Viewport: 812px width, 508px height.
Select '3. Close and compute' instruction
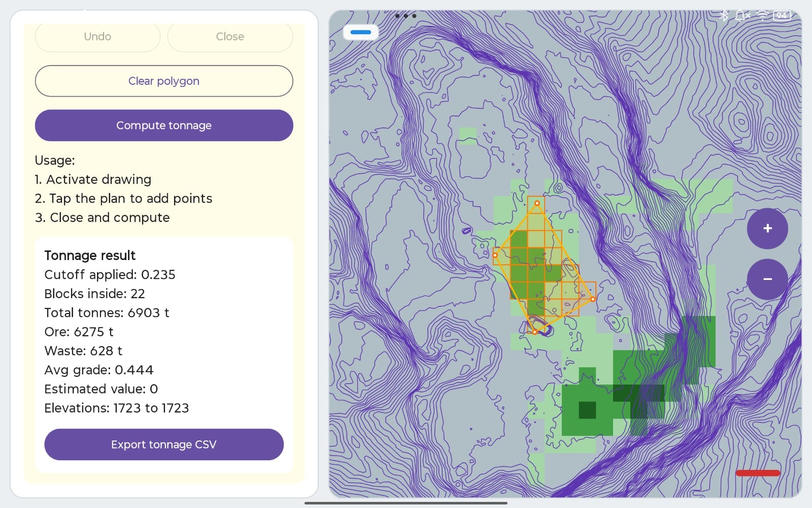coord(102,217)
